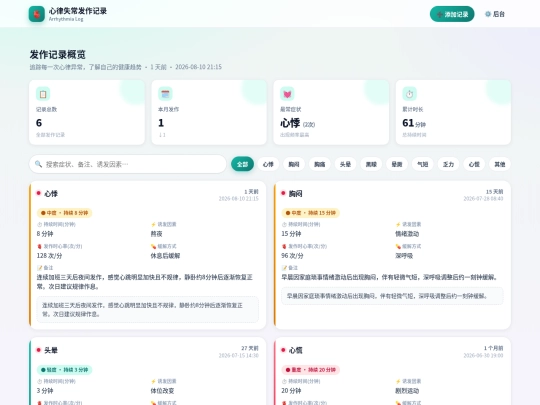Click the 添加记录 button
The height and width of the screenshot is (405, 540).
[452, 14]
